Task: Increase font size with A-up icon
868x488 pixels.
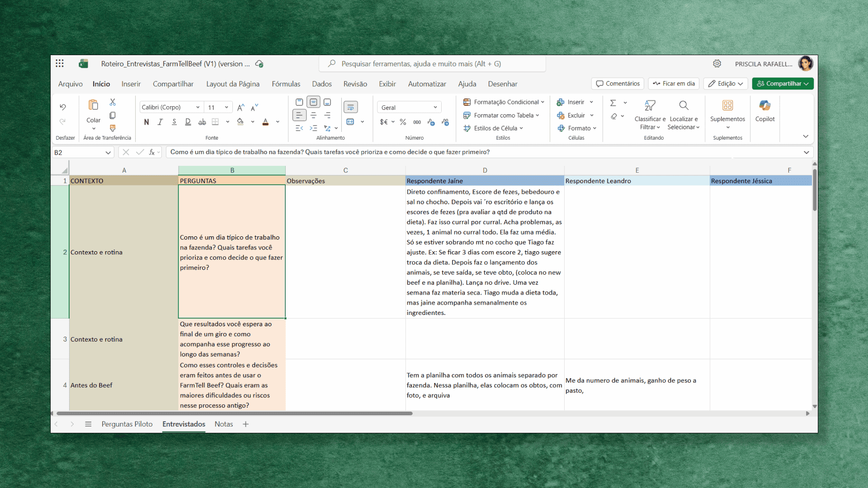Action: (x=241, y=108)
